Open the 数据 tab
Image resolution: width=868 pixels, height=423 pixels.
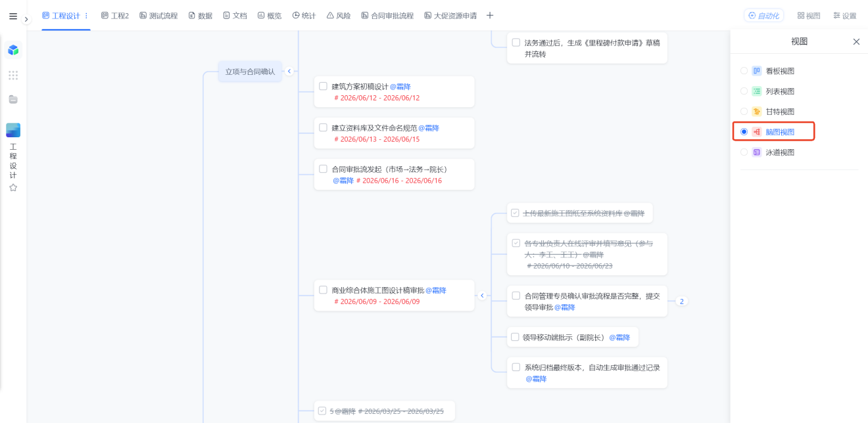(201, 15)
